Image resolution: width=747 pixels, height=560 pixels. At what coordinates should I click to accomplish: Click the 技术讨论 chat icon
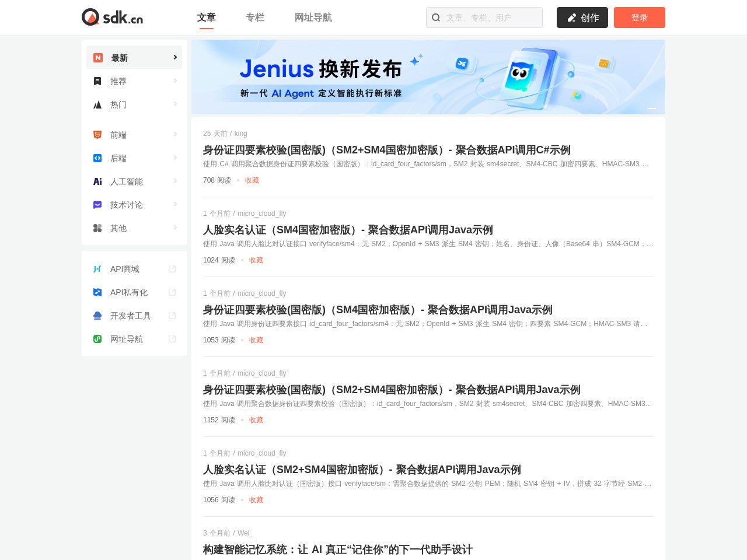pyautogui.click(x=97, y=205)
